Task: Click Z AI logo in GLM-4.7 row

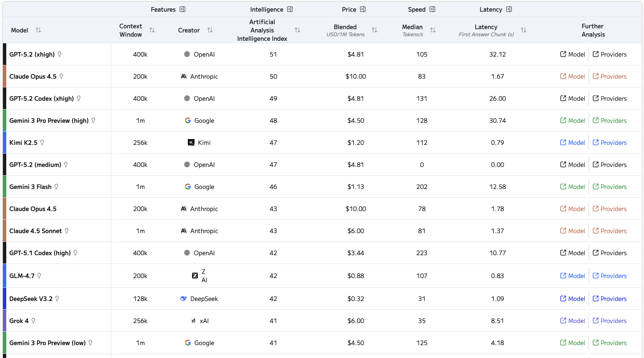Action: pos(195,276)
